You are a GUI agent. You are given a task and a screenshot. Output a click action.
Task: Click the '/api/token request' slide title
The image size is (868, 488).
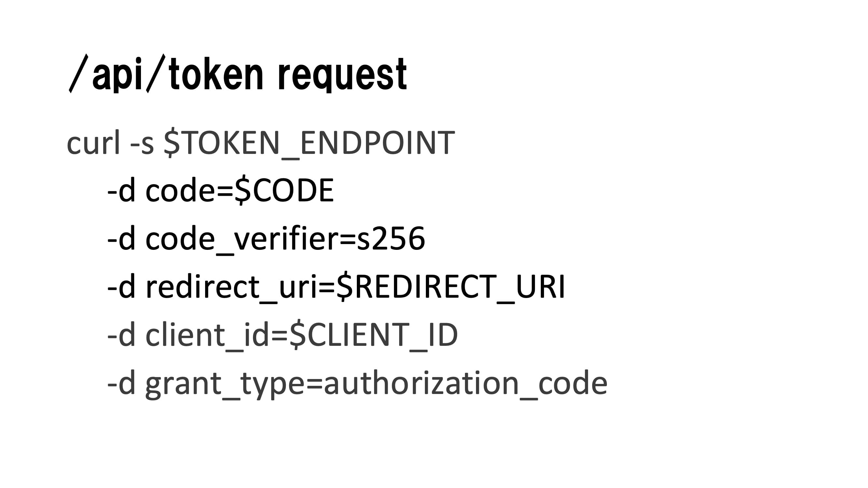[238, 74]
